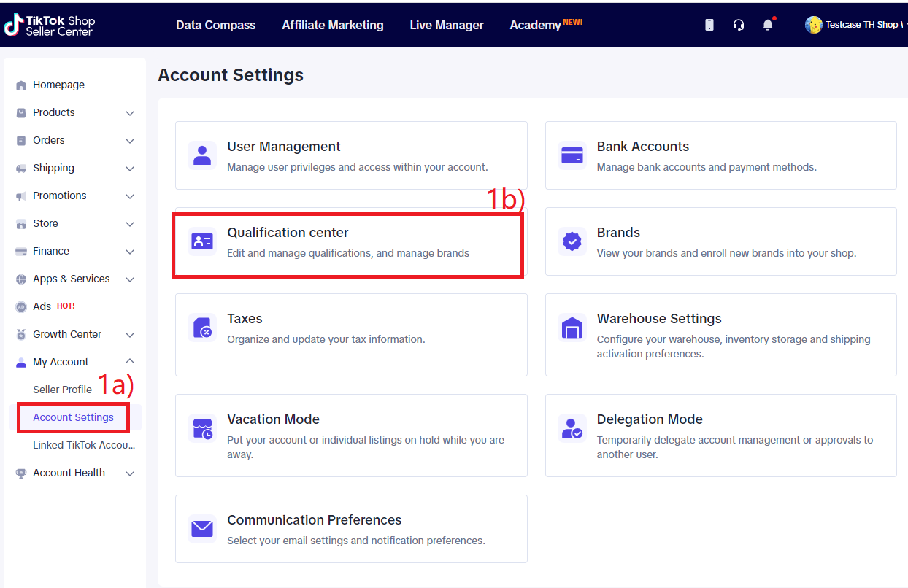This screenshot has height=588, width=908.
Task: Open the Data Compass top menu
Action: (216, 25)
